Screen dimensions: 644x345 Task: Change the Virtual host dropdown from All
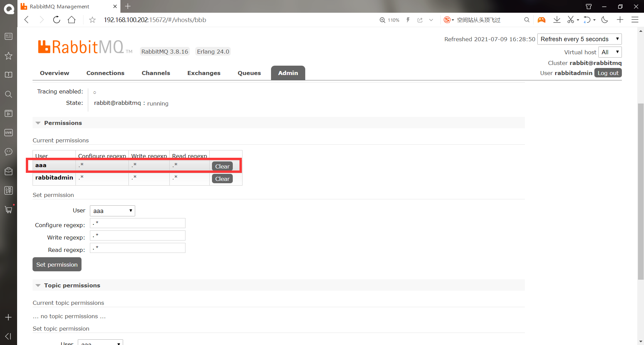(610, 52)
